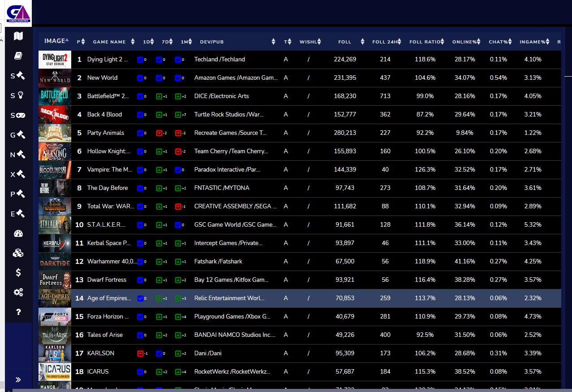Image resolution: width=572 pixels, height=392 pixels.
Task: Click Forza Horizon green +4 arrow
Action: click(x=178, y=317)
